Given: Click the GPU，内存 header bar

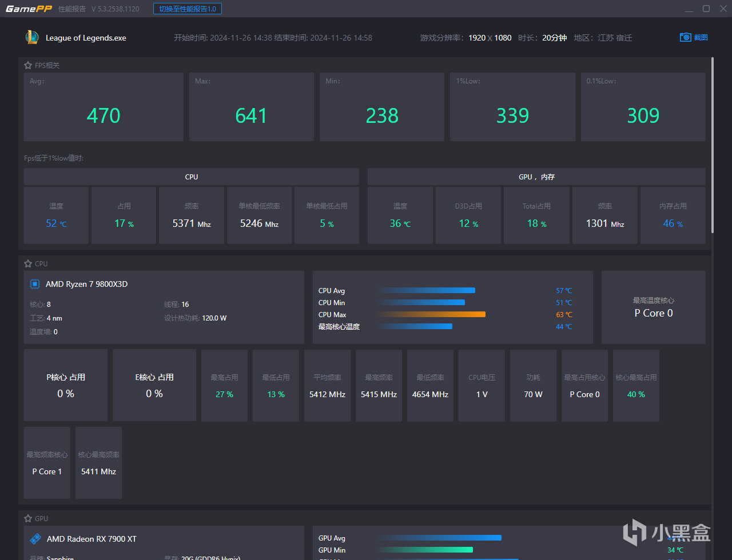Looking at the screenshot, I should pos(536,177).
